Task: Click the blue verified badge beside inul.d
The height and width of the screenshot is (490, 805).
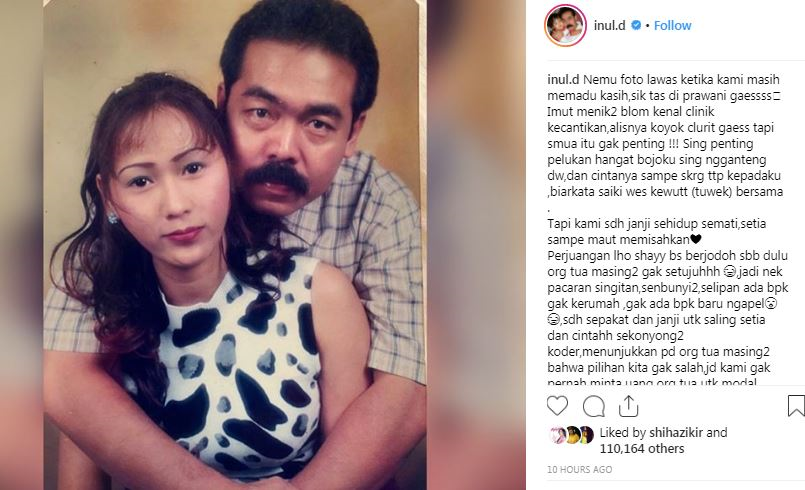Action: point(636,25)
